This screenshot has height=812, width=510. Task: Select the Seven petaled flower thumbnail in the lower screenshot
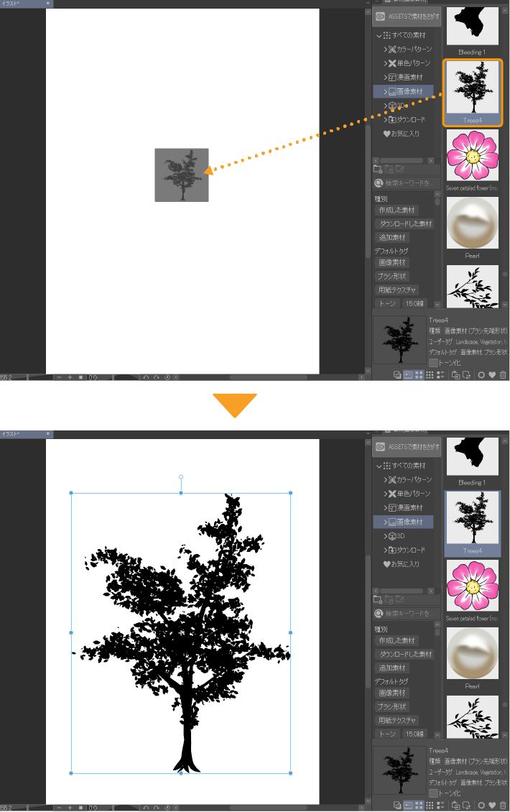[x=472, y=586]
